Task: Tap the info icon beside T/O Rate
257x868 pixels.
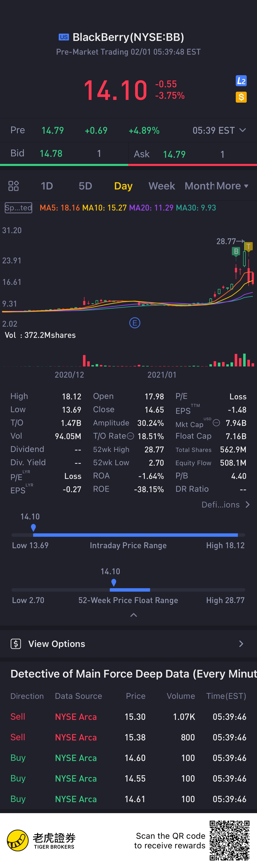Action: click(x=130, y=436)
